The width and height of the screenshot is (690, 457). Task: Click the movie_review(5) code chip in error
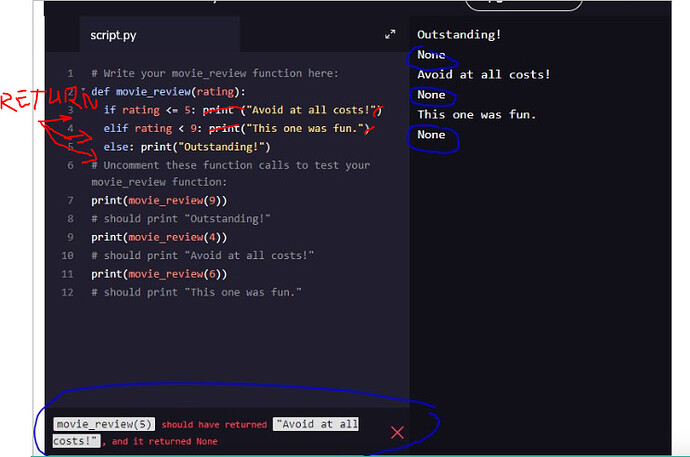point(104,424)
